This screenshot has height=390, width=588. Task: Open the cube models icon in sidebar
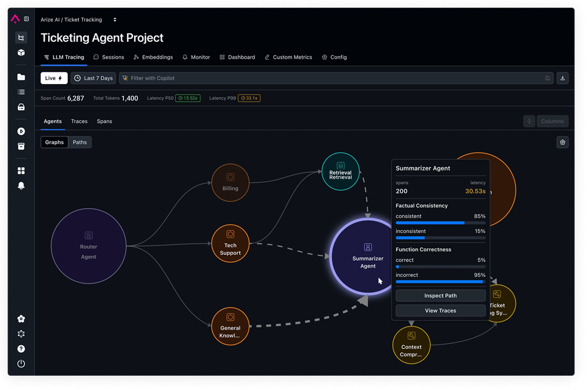(x=21, y=53)
